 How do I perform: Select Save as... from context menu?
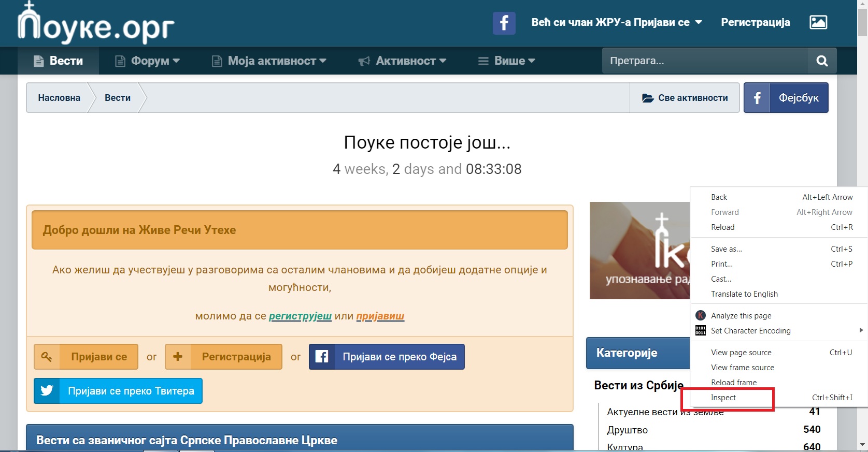779,249
